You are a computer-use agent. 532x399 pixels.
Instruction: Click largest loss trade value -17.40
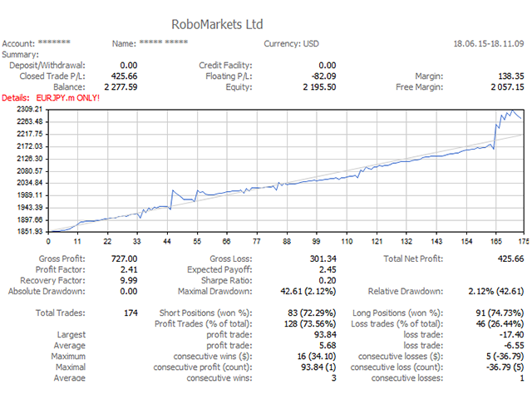[x=512, y=335]
